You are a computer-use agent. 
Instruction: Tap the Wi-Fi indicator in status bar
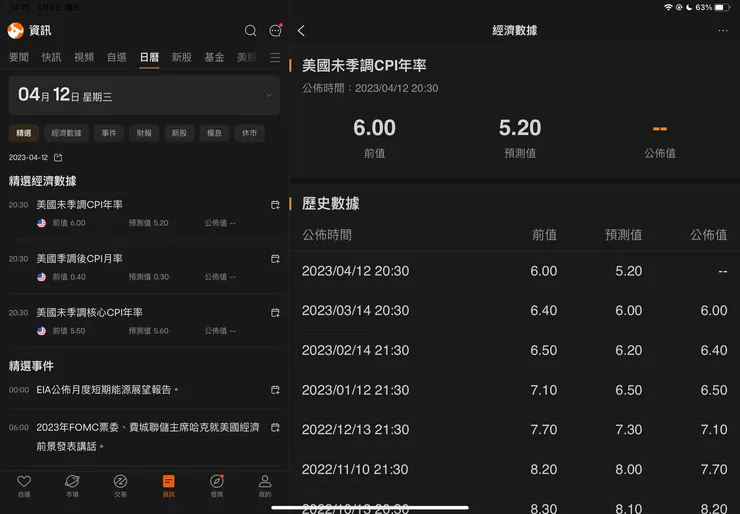[668, 8]
